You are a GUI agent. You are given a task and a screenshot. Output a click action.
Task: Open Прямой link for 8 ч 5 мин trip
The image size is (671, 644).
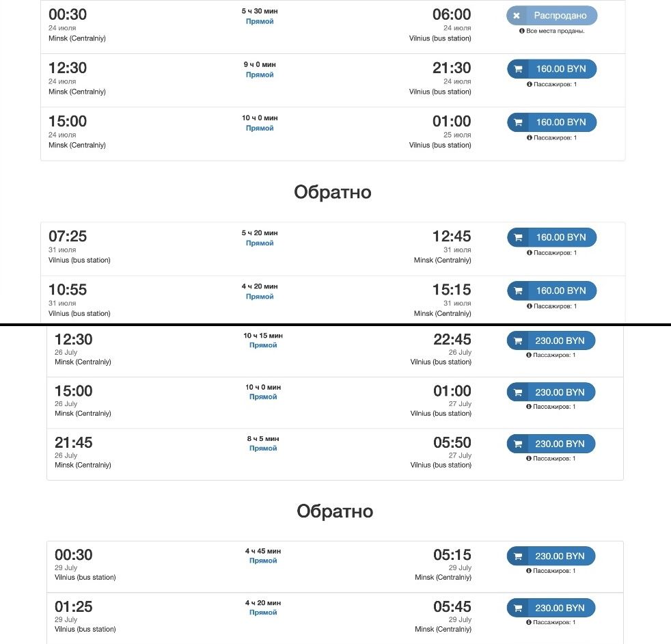point(263,448)
